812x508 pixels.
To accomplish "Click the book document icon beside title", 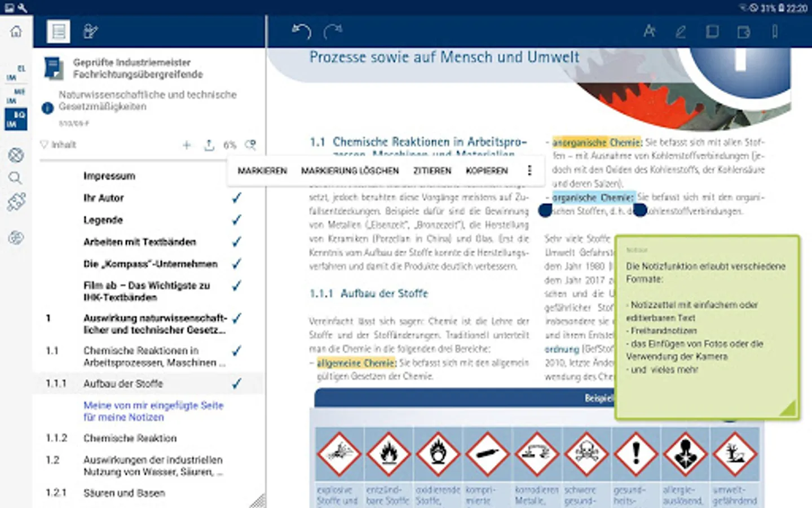I will tap(54, 68).
